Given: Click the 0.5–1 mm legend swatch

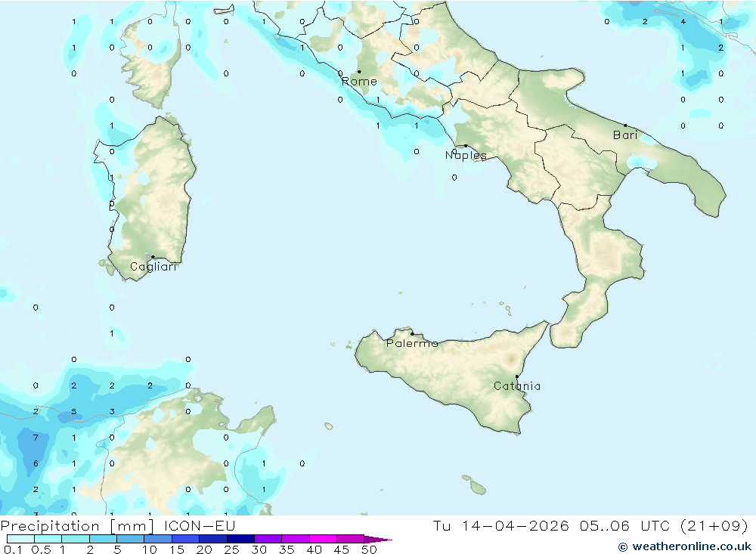Looking at the screenshot, I should [x=48, y=539].
